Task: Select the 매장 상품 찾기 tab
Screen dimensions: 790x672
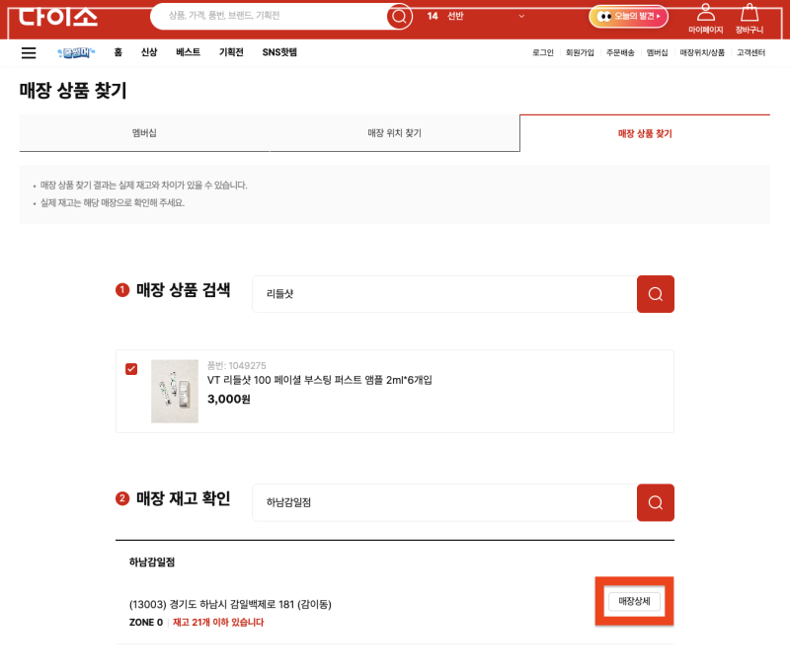Action: pos(645,133)
